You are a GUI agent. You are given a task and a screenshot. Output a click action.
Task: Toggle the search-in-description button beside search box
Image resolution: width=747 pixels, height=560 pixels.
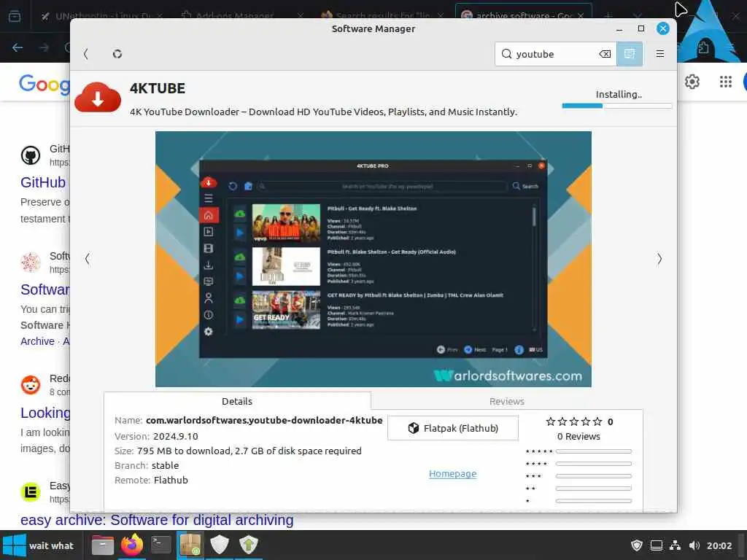(630, 54)
